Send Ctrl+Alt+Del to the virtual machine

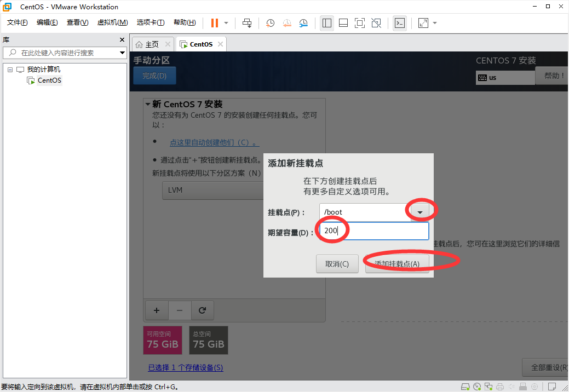[247, 23]
